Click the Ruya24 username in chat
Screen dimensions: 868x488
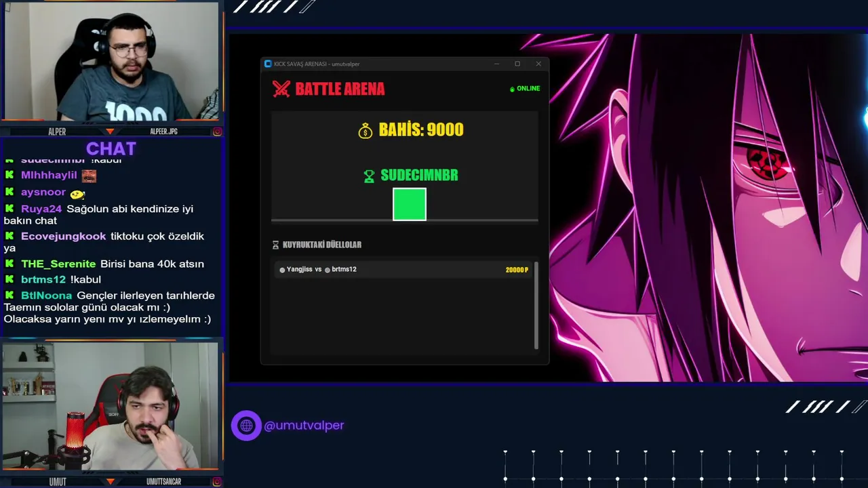pos(41,209)
